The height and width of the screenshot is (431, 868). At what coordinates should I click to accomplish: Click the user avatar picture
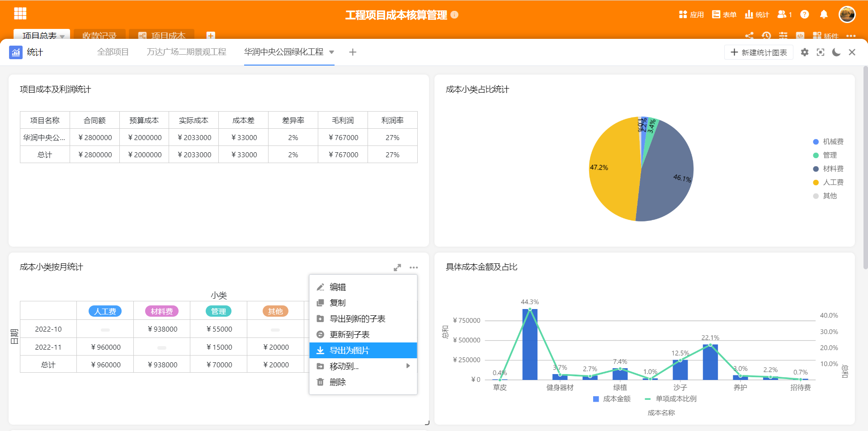pyautogui.click(x=847, y=14)
